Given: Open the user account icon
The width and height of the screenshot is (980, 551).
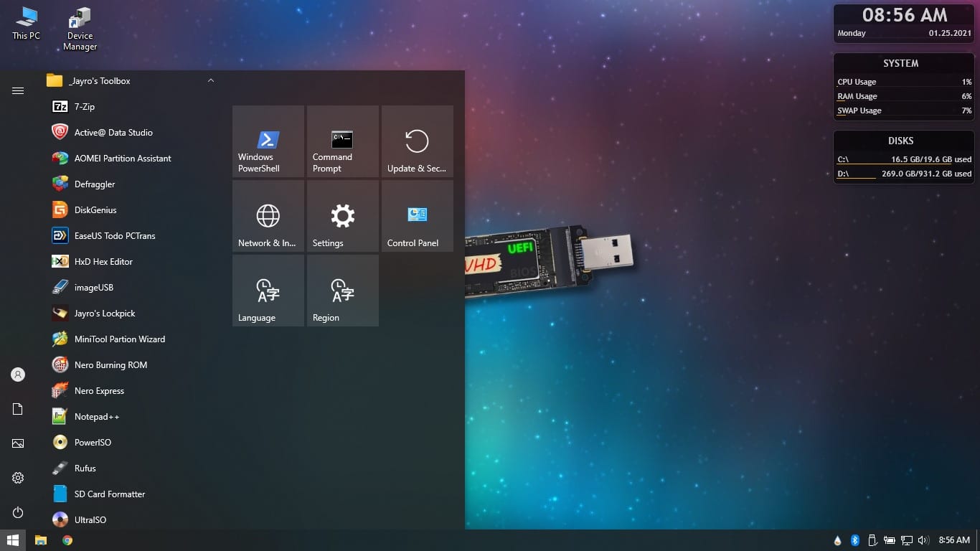Looking at the screenshot, I should pyautogui.click(x=18, y=375).
